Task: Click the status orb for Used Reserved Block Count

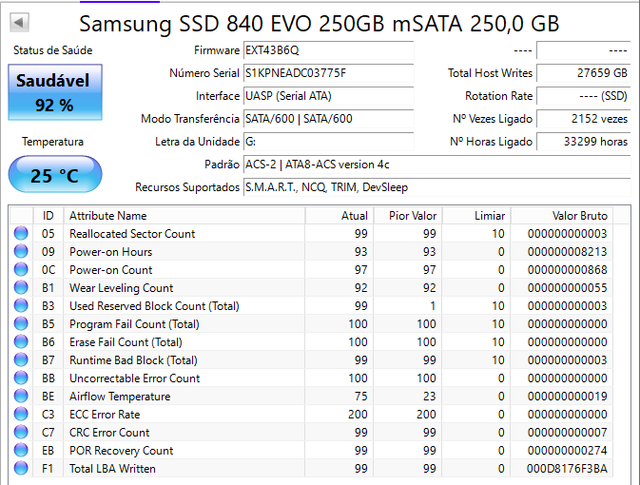Action: (x=21, y=306)
